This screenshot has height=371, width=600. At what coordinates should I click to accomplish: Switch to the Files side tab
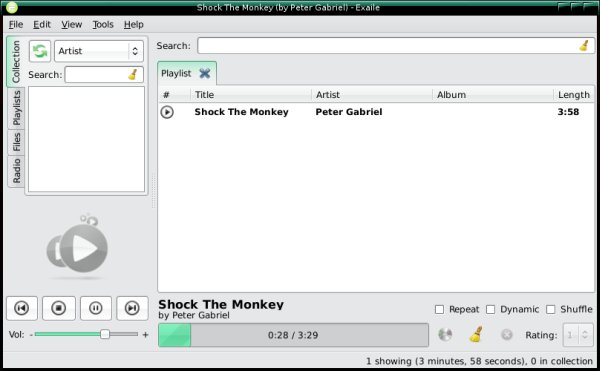pyautogui.click(x=16, y=142)
